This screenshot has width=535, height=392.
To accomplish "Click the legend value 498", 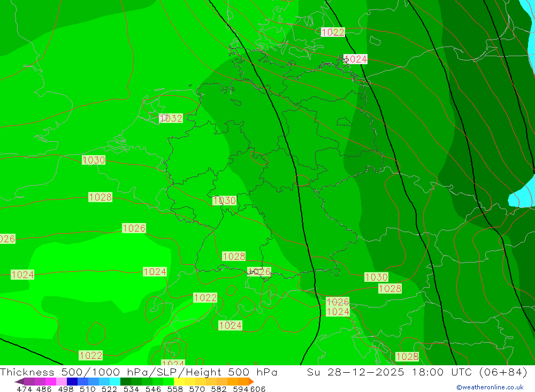I will click(x=65, y=389).
